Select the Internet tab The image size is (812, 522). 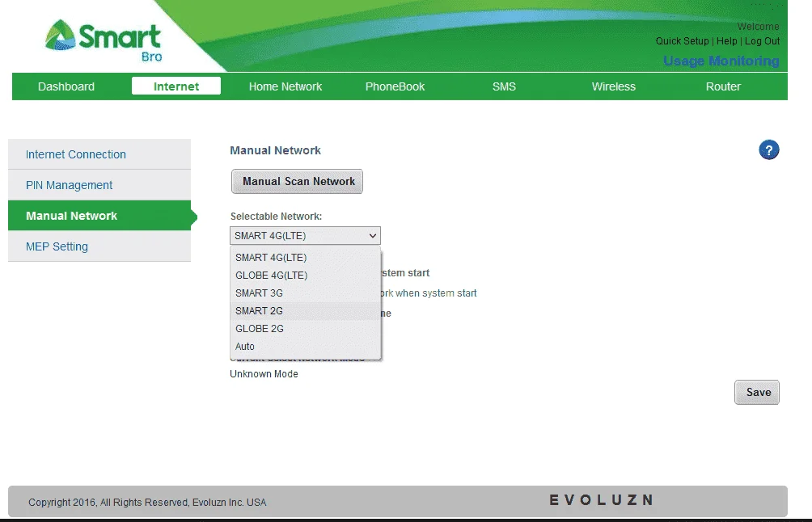point(176,86)
